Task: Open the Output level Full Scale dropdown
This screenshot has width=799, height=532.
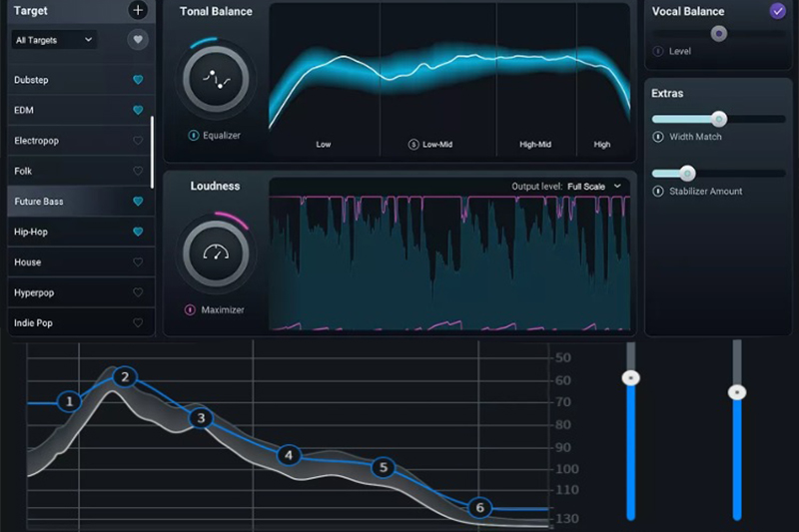Action: [594, 186]
